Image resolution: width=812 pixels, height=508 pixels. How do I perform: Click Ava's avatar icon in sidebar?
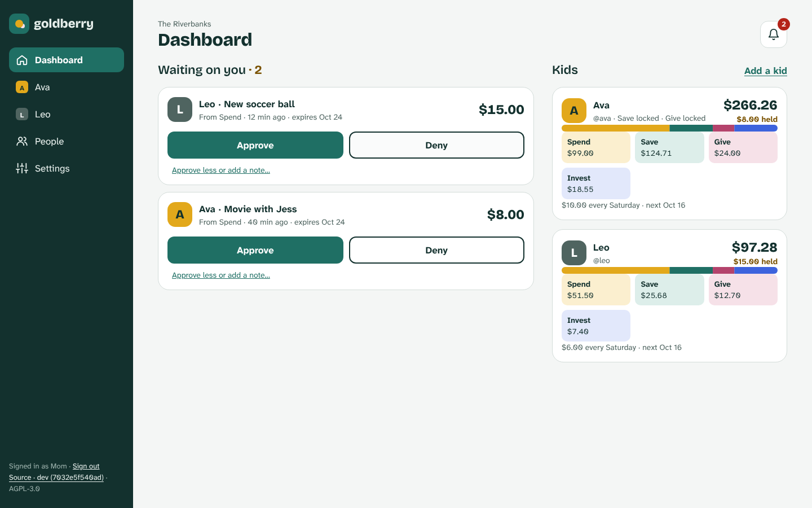pos(22,87)
